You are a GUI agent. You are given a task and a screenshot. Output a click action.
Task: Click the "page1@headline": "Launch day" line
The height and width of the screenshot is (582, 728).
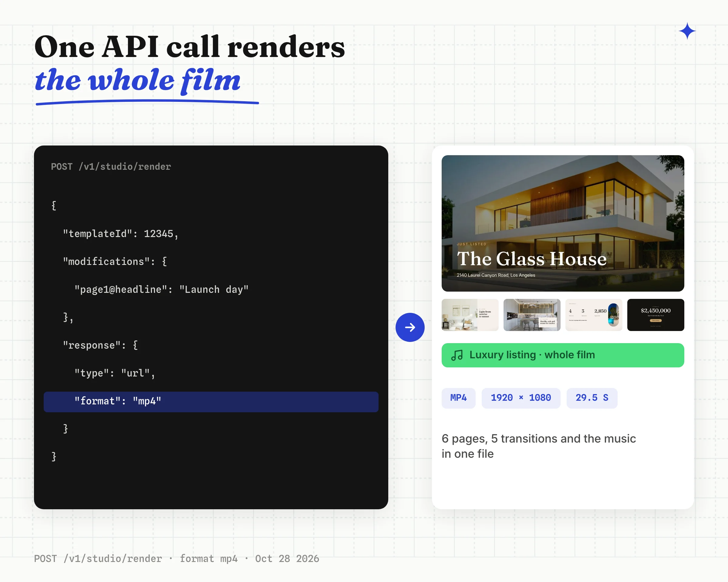[x=161, y=289]
